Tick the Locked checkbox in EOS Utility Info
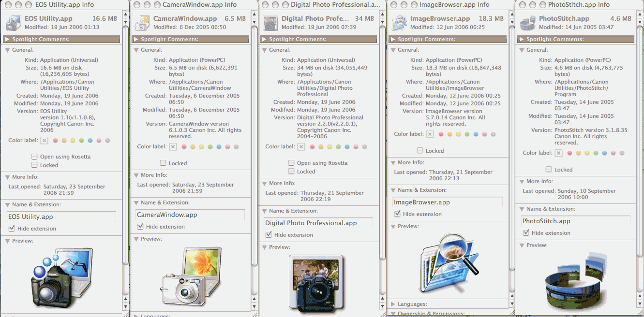 (34, 165)
